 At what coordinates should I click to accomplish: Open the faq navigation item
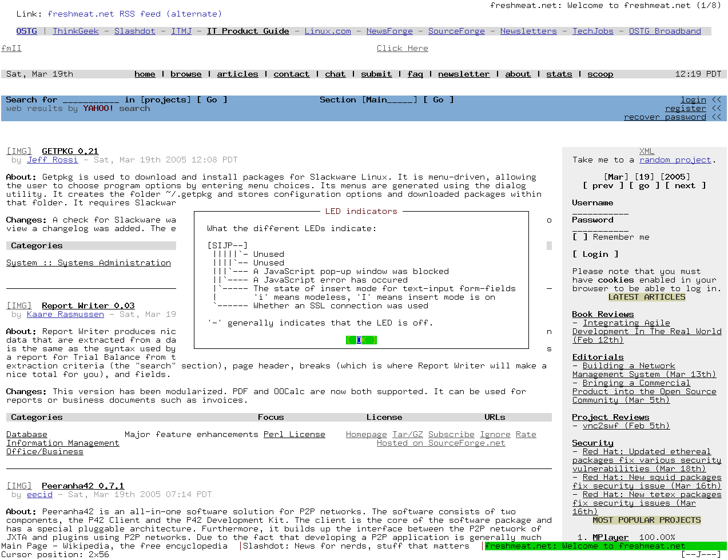pyautogui.click(x=415, y=74)
